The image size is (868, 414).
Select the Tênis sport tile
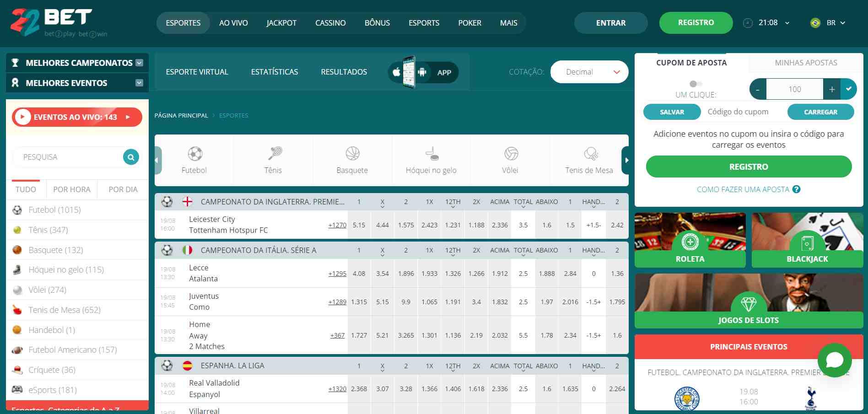tap(273, 160)
